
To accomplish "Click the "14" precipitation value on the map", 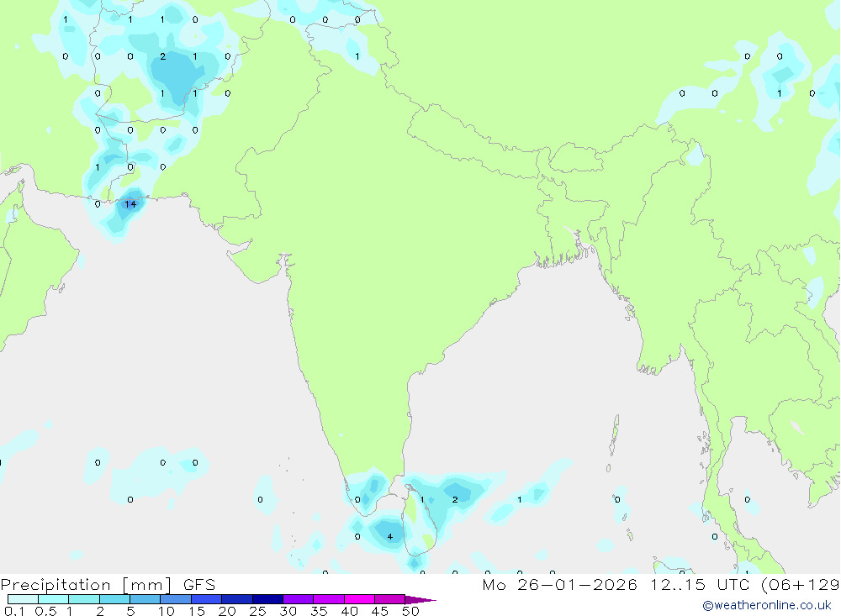I will click(130, 204).
